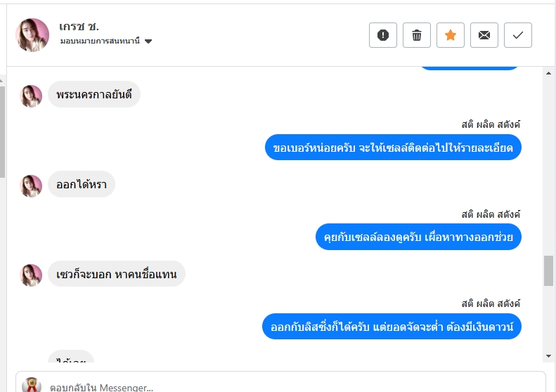Click the avatar beside ออกได้หรา message
Image resolution: width=556 pixels, height=392 pixels.
(x=32, y=185)
